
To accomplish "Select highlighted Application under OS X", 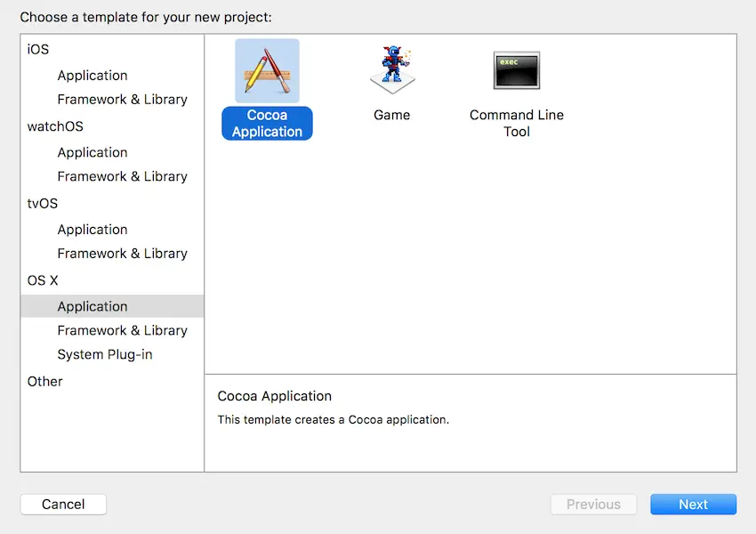I will tap(112, 306).
